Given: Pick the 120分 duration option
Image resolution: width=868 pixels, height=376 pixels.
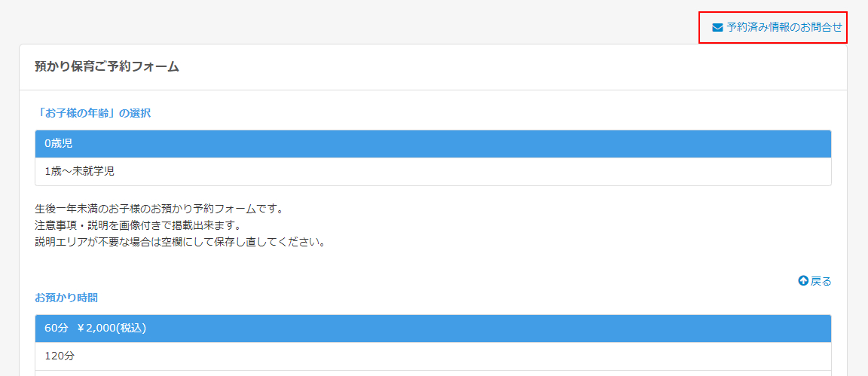Looking at the screenshot, I should pyautogui.click(x=59, y=356).
